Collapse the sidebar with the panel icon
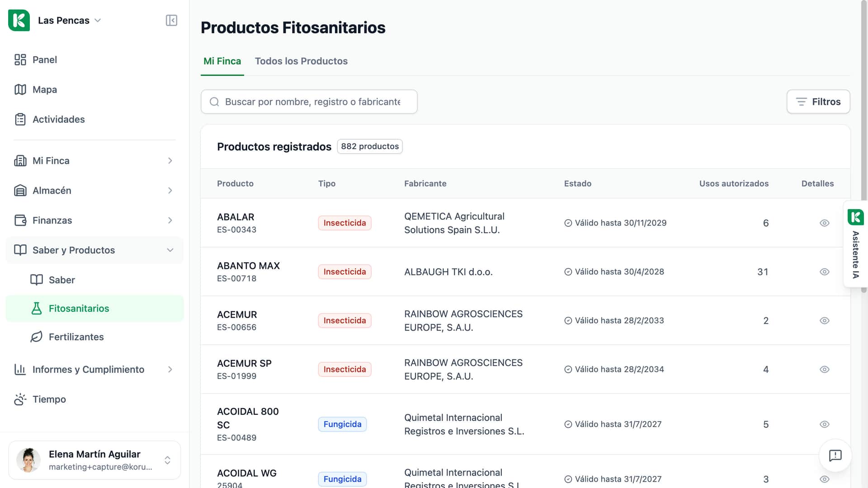This screenshot has width=868, height=488. tap(171, 20)
